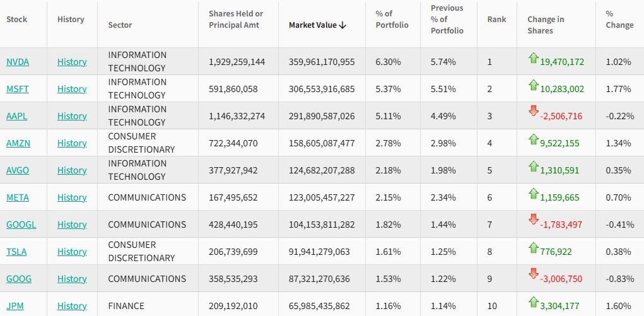Click the green up arrow in AMZN row
Viewport: 644px width, 316px height.
click(534, 139)
